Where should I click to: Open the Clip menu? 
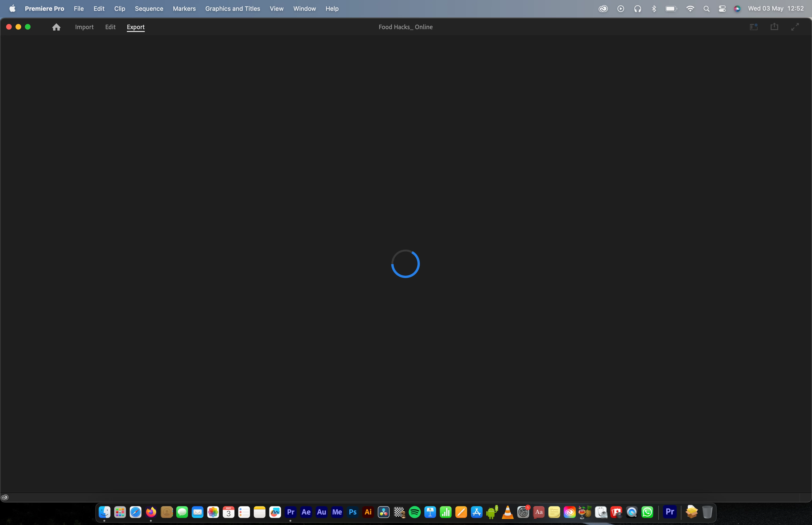click(120, 8)
